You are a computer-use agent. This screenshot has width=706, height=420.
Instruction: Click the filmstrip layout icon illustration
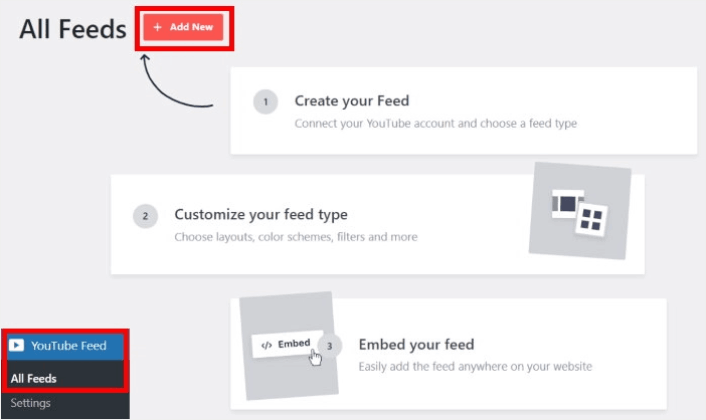567,204
